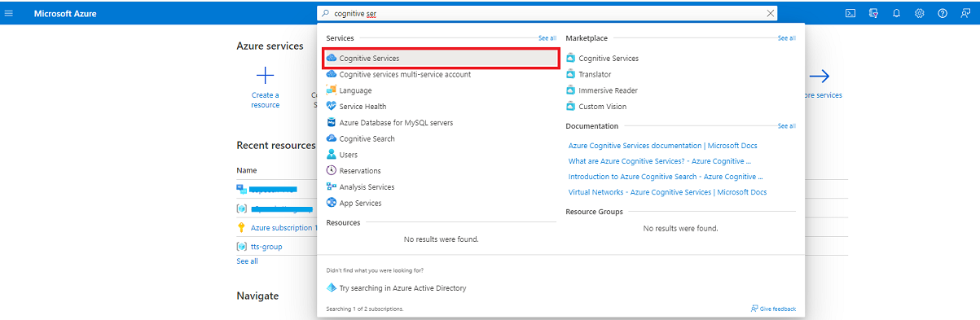Click Give feedback in search panel
This screenshot has width=980, height=320.
pos(773,309)
